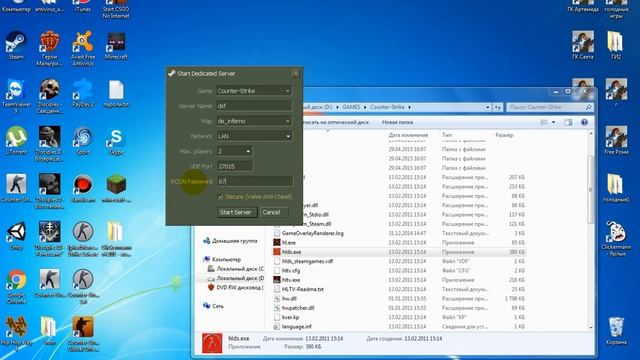This screenshot has height=360, width=640.
Task: Select Counter-Strike Global Offensive desktop icon
Action: pyautogui.click(x=83, y=334)
